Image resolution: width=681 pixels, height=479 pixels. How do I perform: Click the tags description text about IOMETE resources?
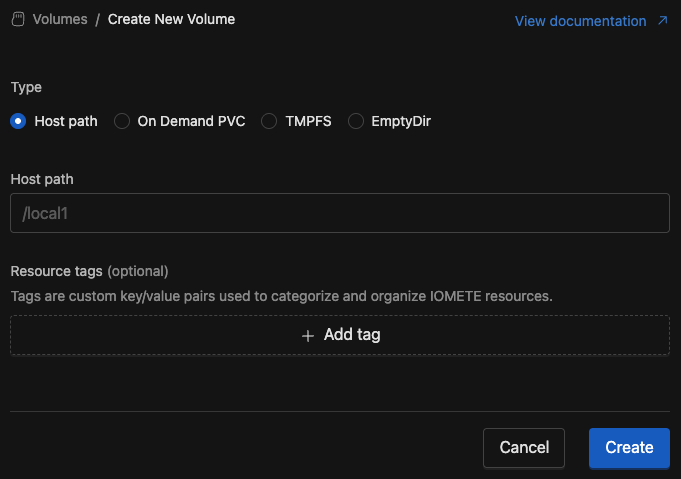click(281, 296)
